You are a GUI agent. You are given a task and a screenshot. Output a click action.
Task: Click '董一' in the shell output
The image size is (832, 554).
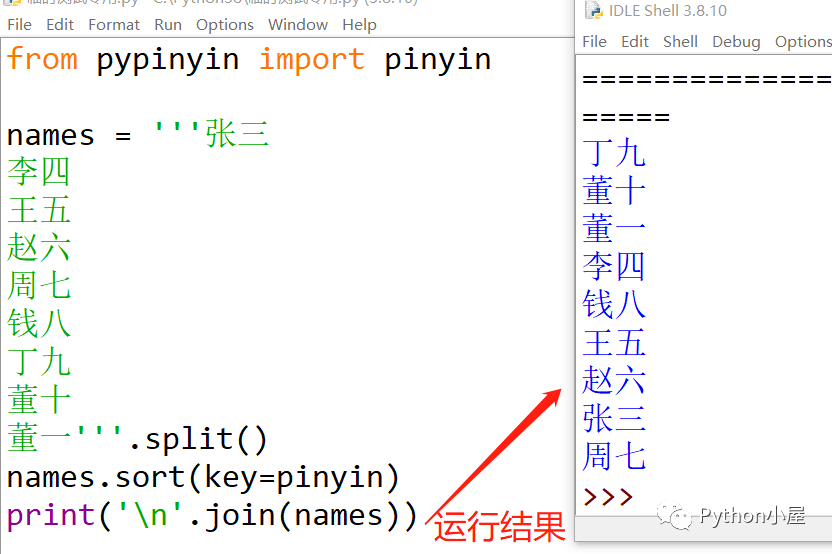pos(613,229)
